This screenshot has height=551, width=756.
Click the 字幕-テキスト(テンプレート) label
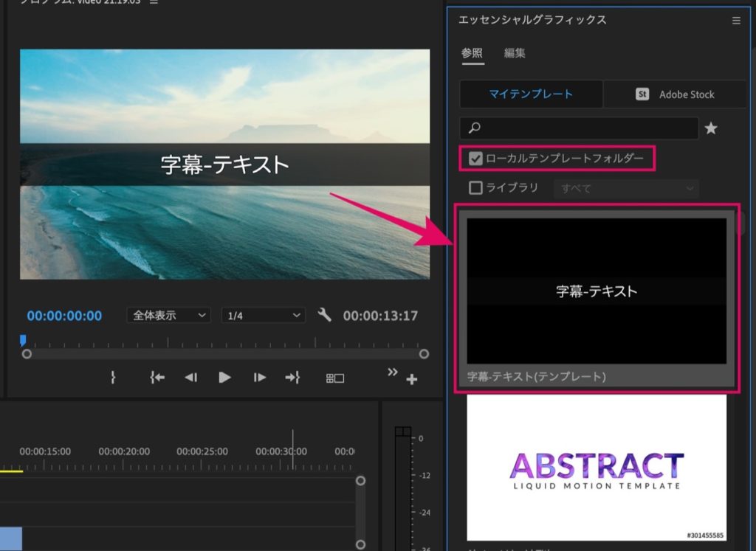point(536,377)
